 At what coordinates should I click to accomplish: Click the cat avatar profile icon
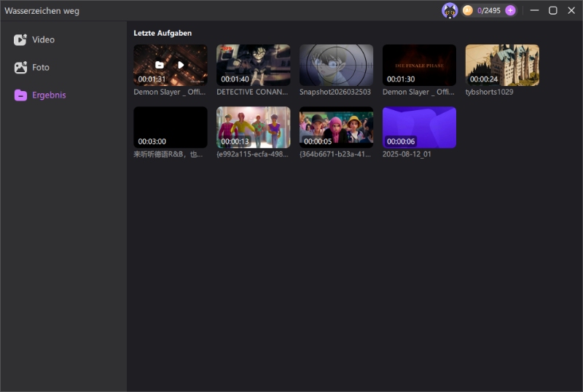coord(450,10)
